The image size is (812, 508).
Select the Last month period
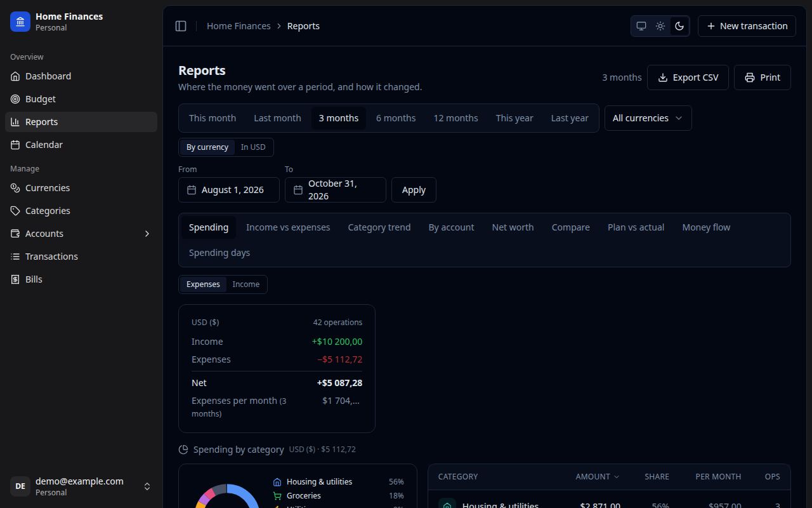(277, 118)
